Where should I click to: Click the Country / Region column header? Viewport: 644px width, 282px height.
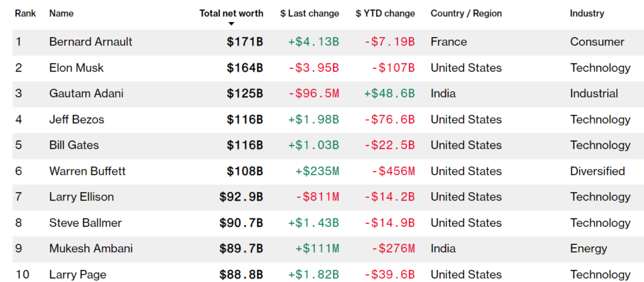pos(466,13)
